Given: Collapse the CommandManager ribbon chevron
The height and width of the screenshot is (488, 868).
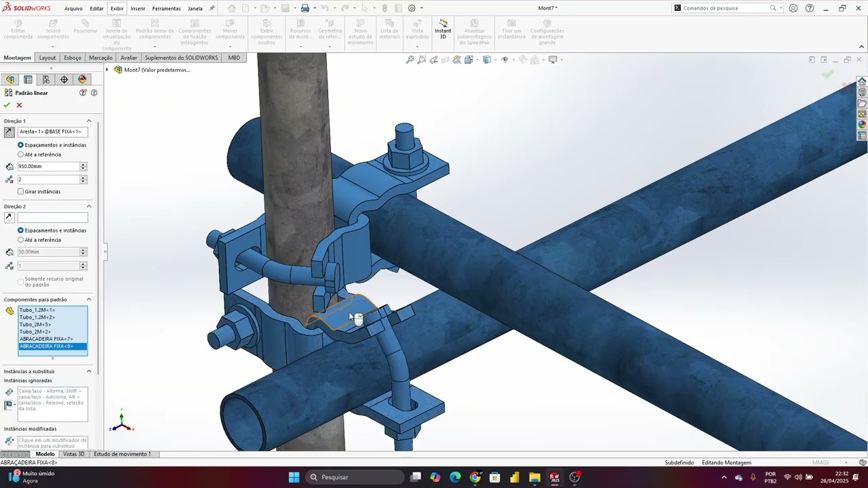Looking at the screenshot, I should click(862, 47).
